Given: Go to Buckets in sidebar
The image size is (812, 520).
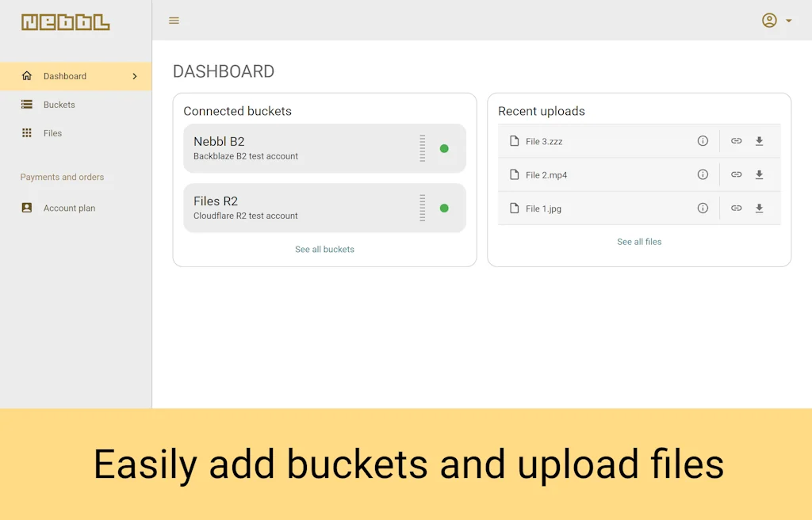Looking at the screenshot, I should click(59, 105).
